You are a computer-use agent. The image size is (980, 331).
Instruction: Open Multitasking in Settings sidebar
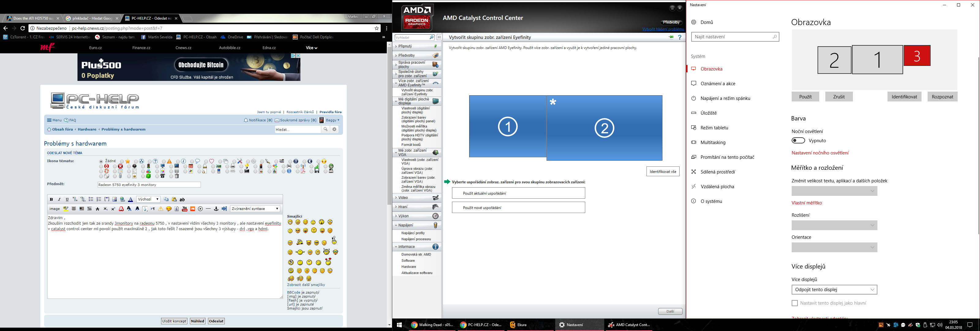click(713, 143)
